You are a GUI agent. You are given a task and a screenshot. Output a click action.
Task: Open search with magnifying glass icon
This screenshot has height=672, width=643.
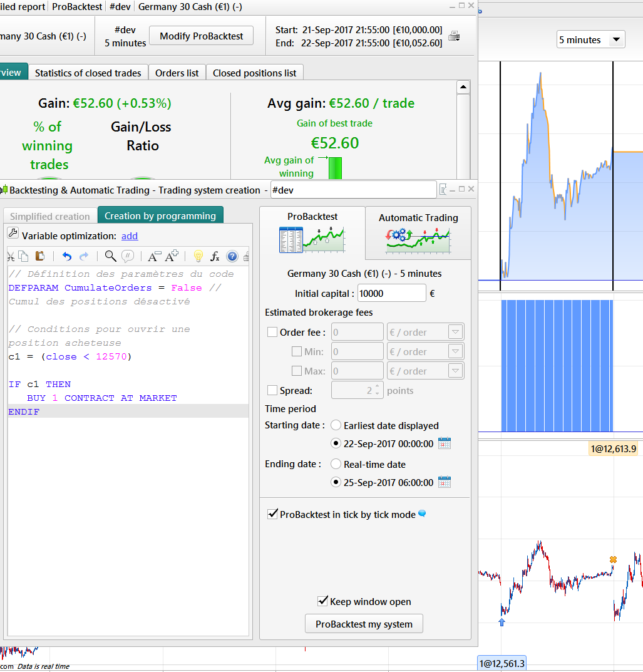point(111,256)
